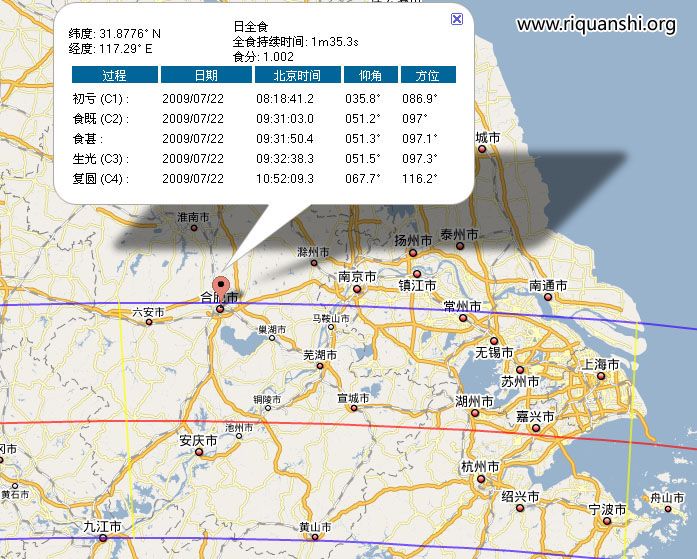The height and width of the screenshot is (559, 697).
Task: Click the 苏州市 city marker
Action: pyautogui.click(x=520, y=370)
